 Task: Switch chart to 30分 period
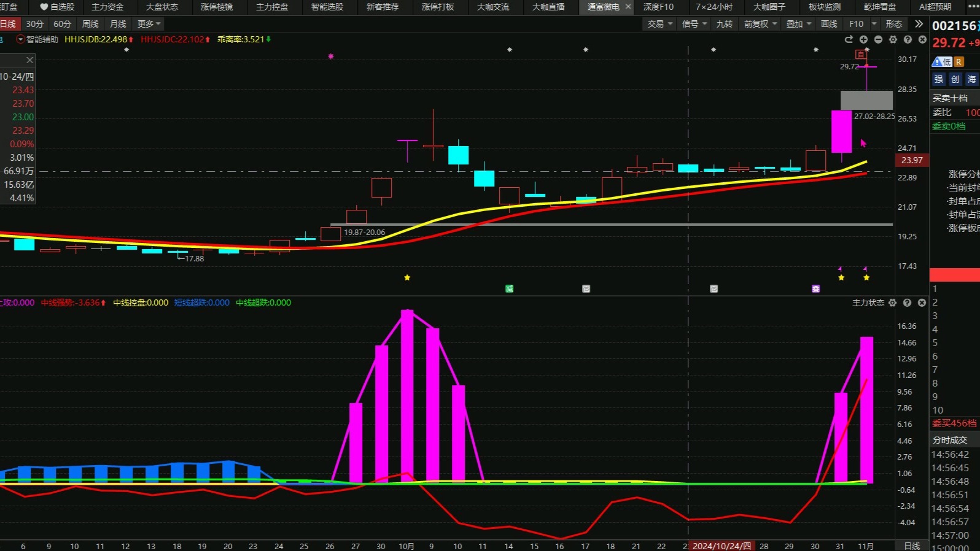click(35, 24)
